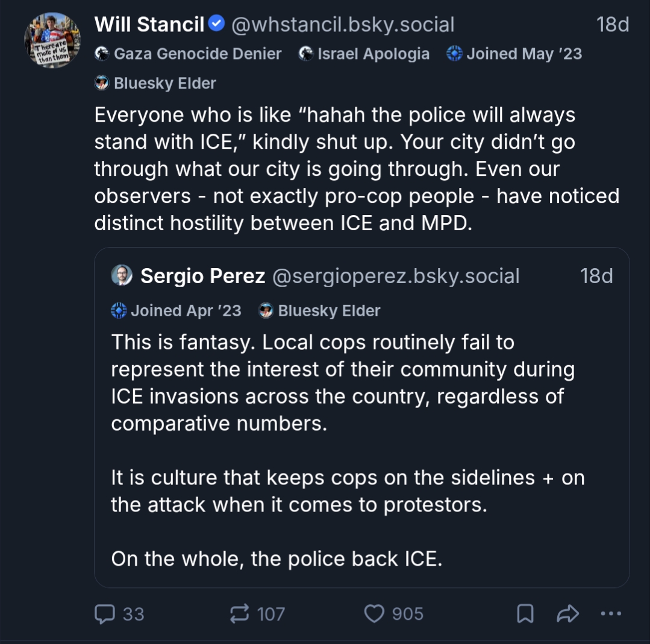650x644 pixels.
Task: Click Will Stancil's Bluesky Elder label
Action: tap(155, 83)
